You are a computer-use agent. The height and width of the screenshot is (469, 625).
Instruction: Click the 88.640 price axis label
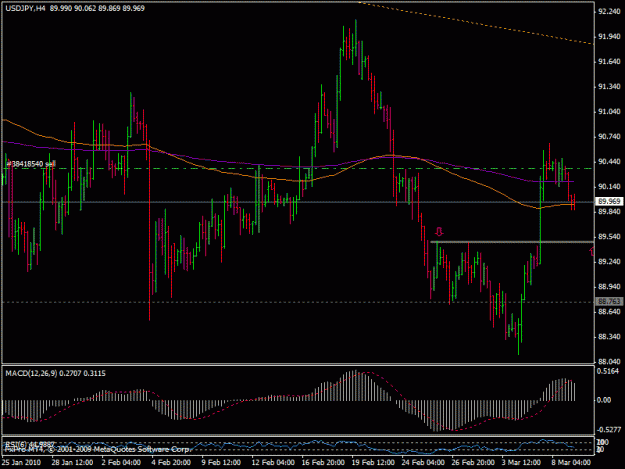(609, 312)
